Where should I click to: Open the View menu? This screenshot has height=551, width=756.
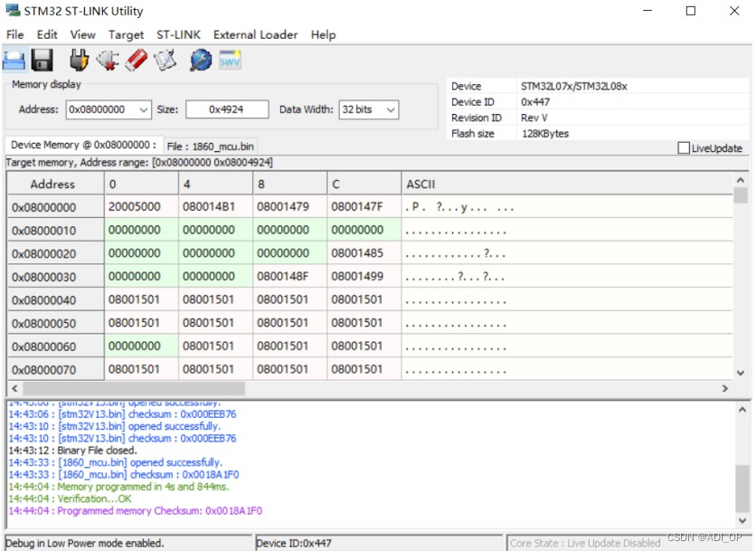click(82, 34)
